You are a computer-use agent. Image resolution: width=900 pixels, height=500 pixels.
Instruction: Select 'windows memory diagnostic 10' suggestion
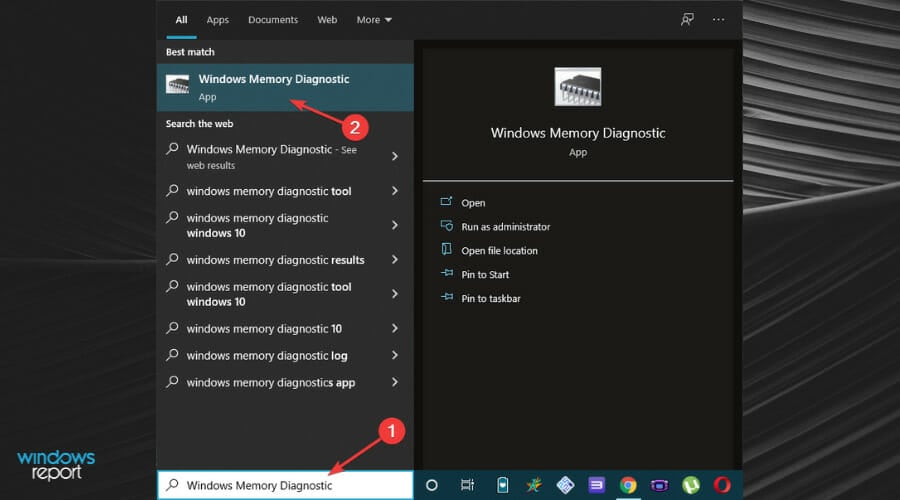click(285, 328)
